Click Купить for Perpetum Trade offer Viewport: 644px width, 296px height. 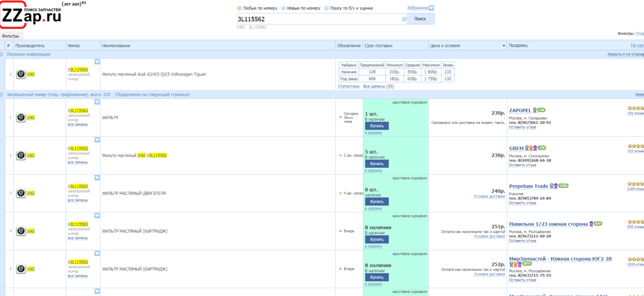377,201
